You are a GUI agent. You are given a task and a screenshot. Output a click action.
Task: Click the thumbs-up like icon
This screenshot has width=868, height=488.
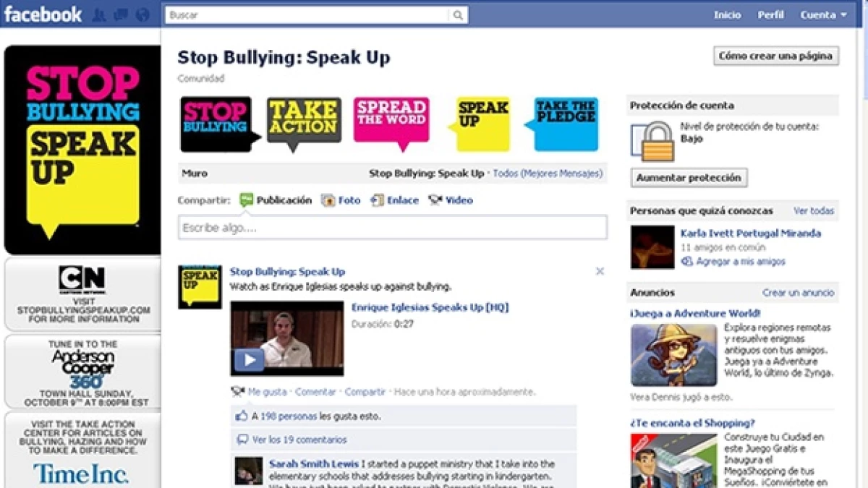coord(242,416)
